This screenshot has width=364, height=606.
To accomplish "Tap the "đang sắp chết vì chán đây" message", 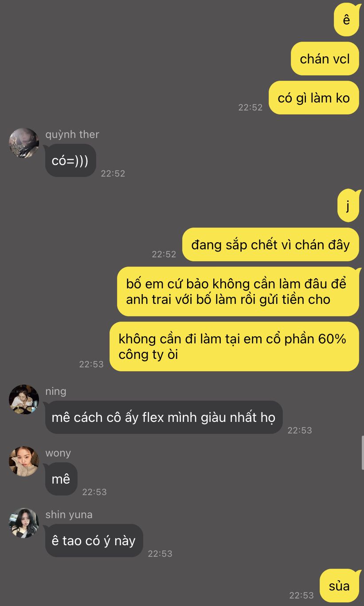I will coord(270,244).
